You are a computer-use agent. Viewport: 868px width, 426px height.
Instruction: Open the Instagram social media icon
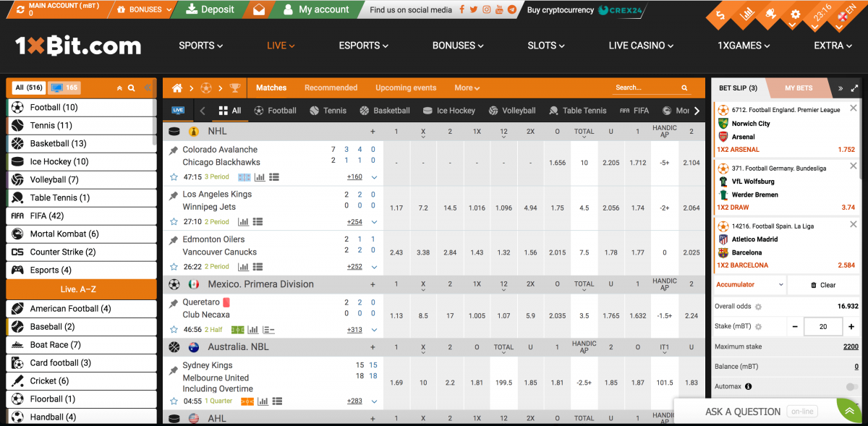pyautogui.click(x=487, y=10)
